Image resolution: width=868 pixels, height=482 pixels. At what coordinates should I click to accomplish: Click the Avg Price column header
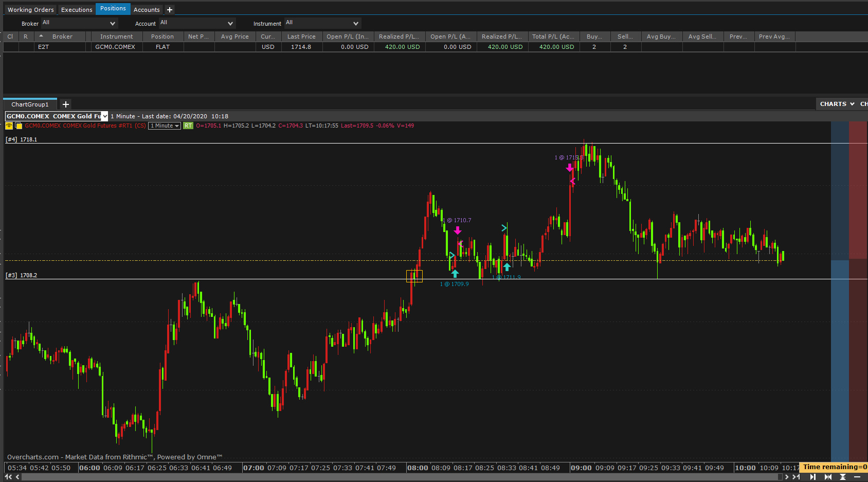click(x=235, y=37)
